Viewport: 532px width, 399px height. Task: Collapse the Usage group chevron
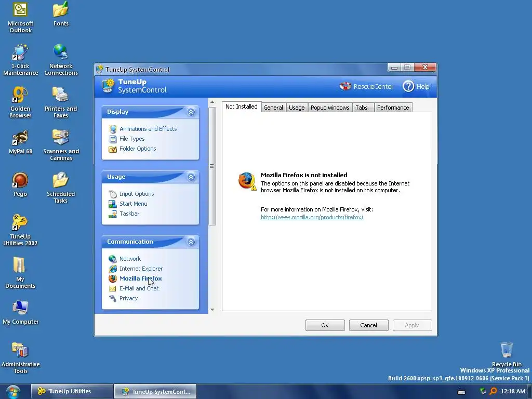click(191, 177)
